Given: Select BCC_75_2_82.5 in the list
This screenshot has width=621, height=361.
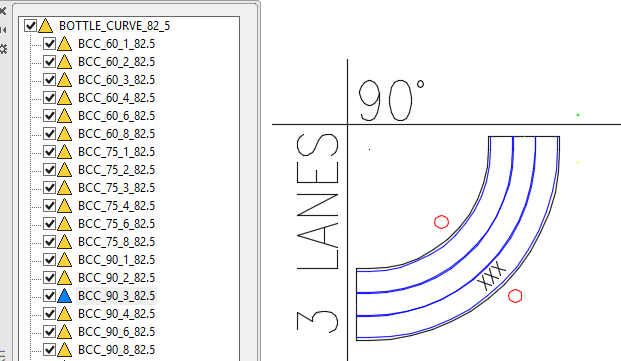Looking at the screenshot, I should coord(116,170).
